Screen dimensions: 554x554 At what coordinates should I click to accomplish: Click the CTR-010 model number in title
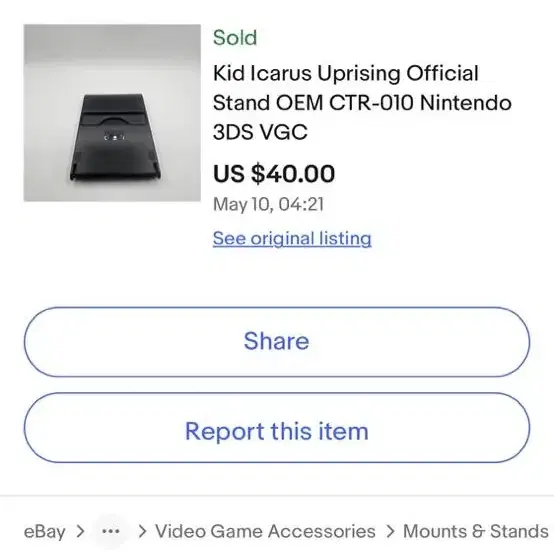pyautogui.click(x=371, y=103)
